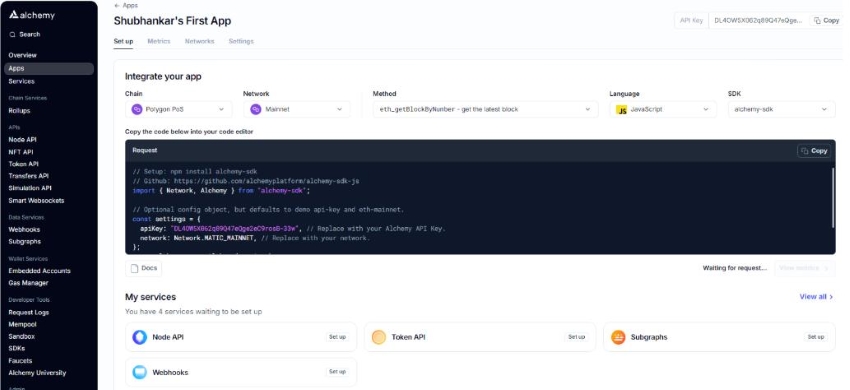This screenshot has width=850, height=390.
Task: Open the SDK dropdown
Action: (x=781, y=109)
